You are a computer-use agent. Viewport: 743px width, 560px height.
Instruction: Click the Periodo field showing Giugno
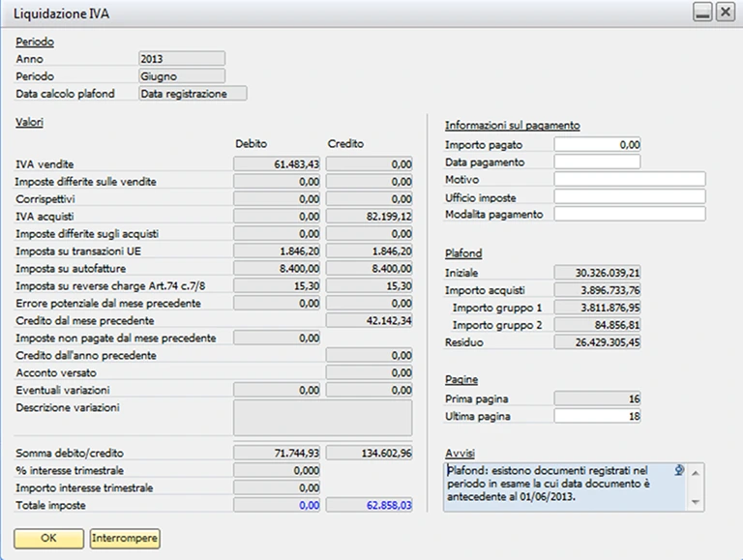pyautogui.click(x=182, y=76)
